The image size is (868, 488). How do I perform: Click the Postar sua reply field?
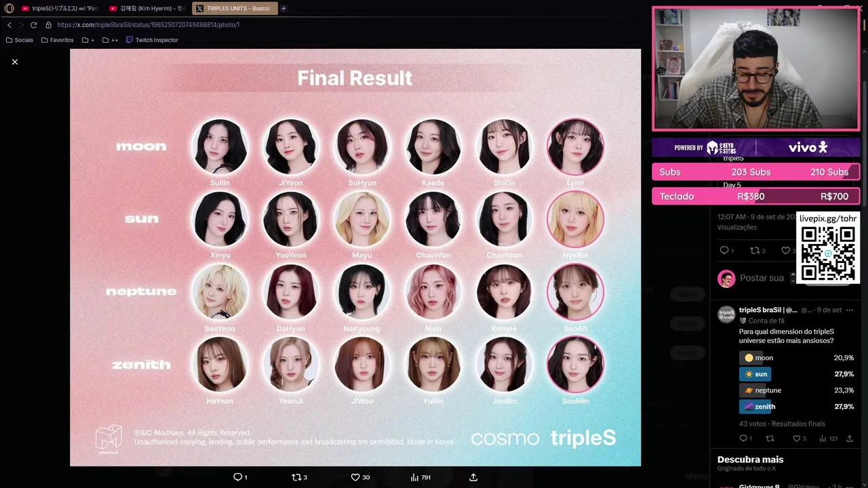click(762, 278)
